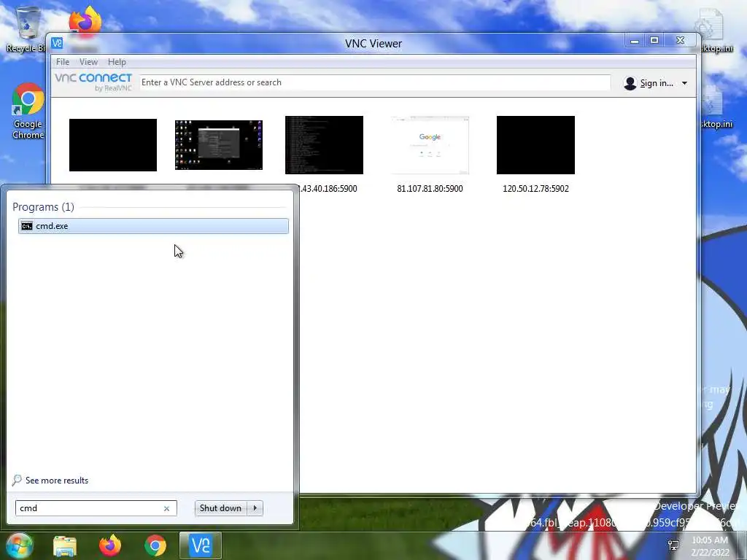747x560 pixels.
Task: Click the 120.50.12.78:5902 address label
Action: (x=535, y=189)
